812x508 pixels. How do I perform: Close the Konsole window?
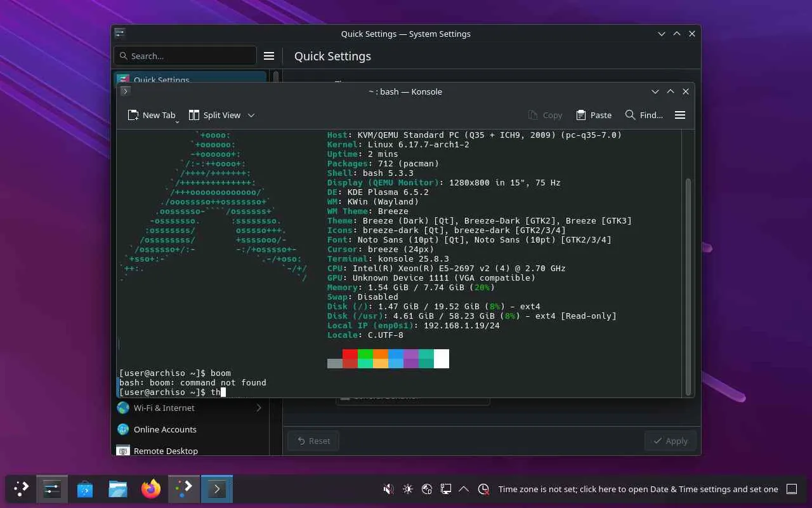686,91
